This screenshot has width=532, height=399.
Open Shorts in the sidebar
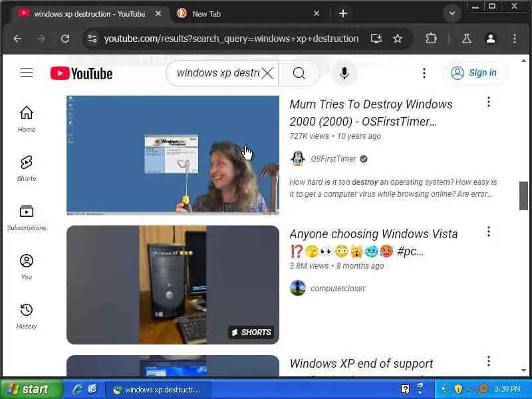pyautogui.click(x=27, y=168)
